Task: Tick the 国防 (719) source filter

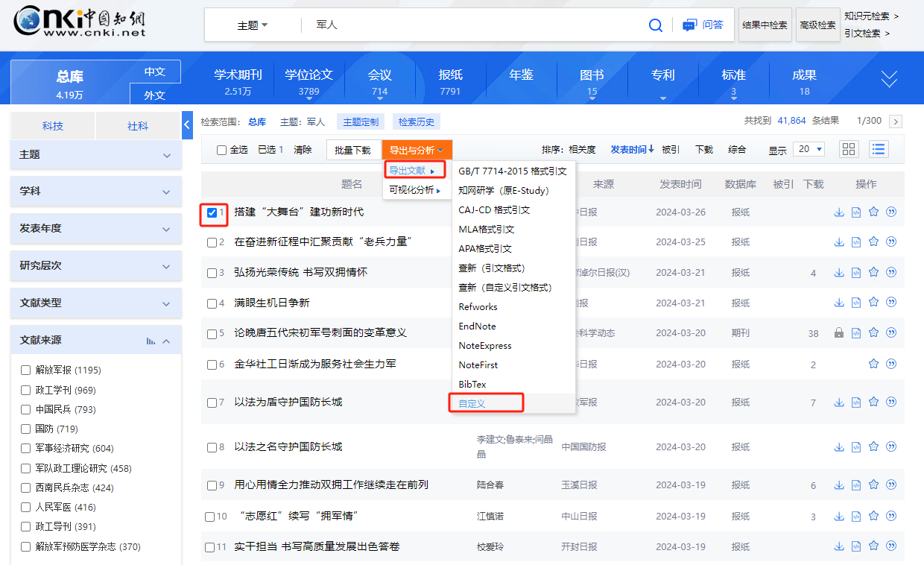Action: (x=26, y=429)
